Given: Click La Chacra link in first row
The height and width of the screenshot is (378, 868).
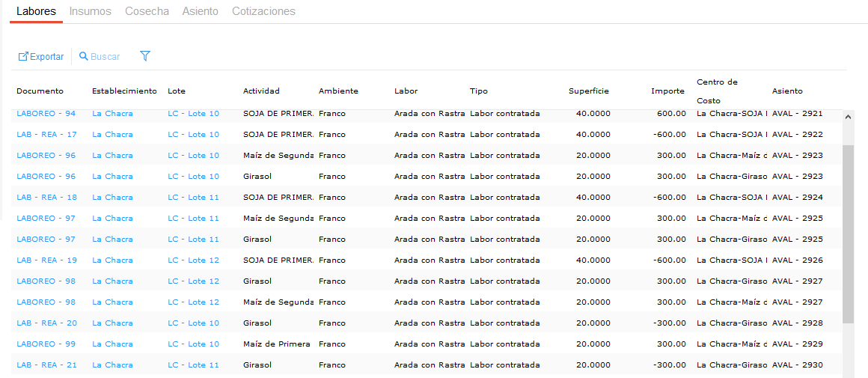Looking at the screenshot, I should (112, 114).
